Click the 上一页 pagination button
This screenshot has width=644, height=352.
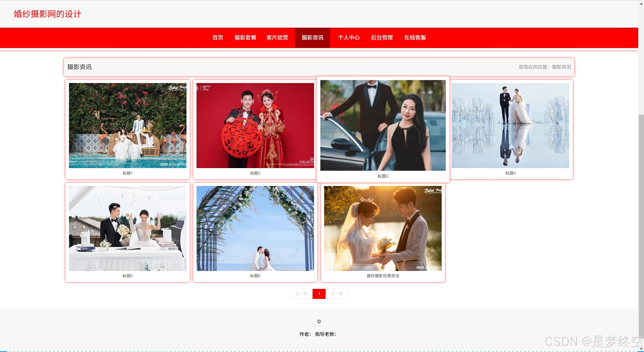tap(301, 294)
